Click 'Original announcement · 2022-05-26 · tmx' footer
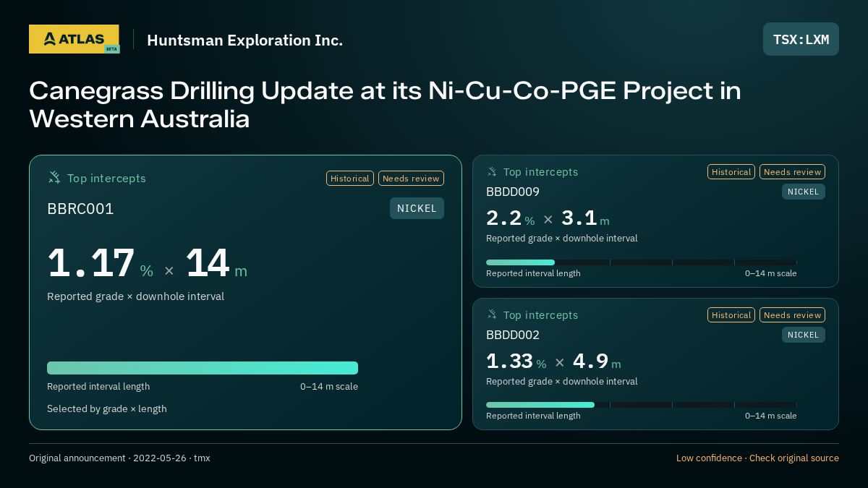Screen dimensions: 868x488 pyautogui.click(x=119, y=458)
